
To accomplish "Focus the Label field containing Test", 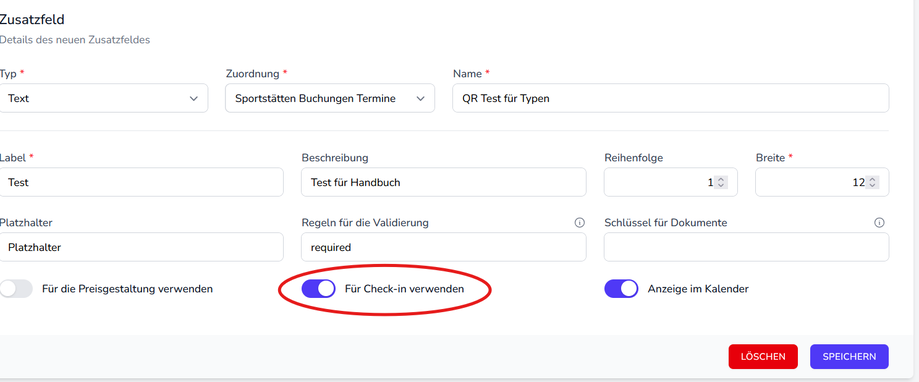I will (141, 182).
